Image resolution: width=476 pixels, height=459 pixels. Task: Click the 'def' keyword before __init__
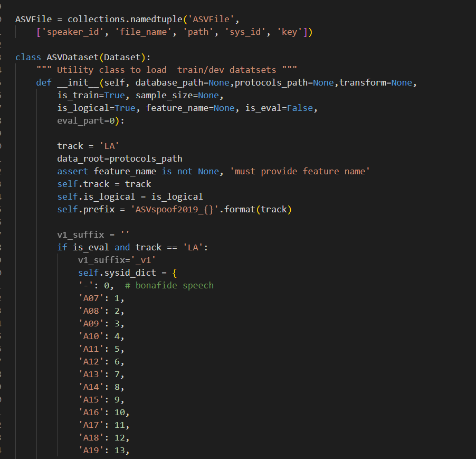point(44,82)
